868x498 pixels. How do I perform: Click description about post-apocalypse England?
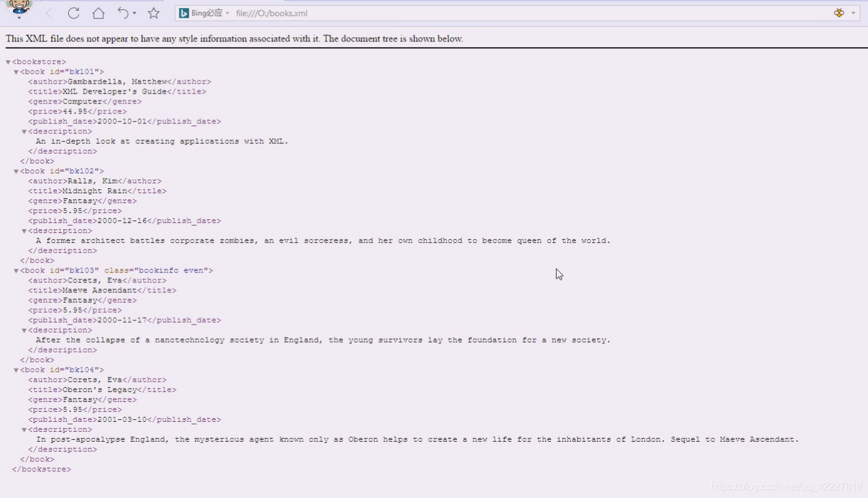pos(417,440)
